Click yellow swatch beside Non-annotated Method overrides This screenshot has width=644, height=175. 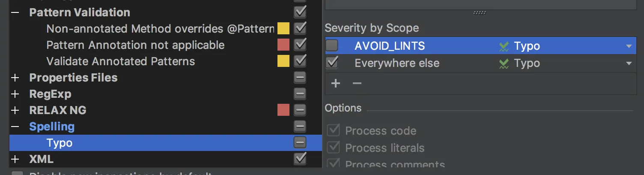(283, 29)
